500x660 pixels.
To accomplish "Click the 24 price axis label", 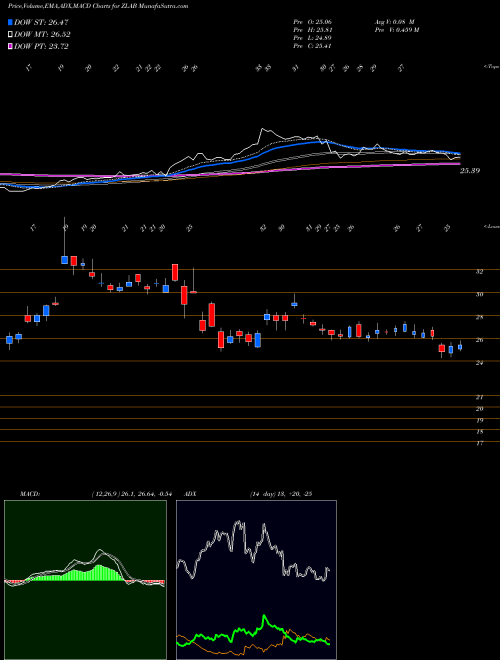I will click(479, 363).
